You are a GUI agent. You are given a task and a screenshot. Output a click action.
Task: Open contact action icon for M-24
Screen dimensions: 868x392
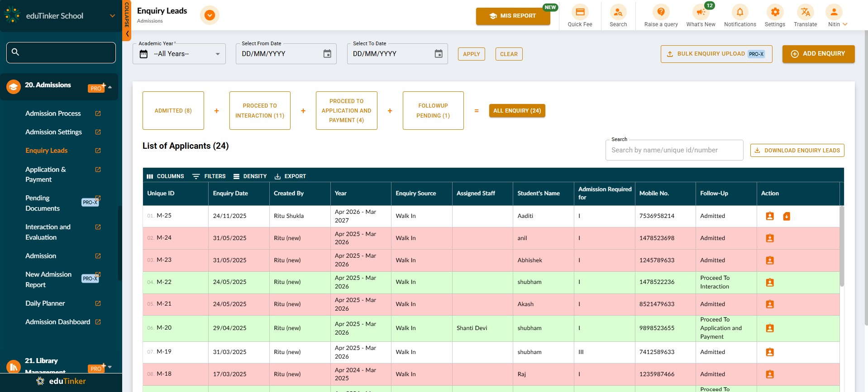[x=769, y=238]
